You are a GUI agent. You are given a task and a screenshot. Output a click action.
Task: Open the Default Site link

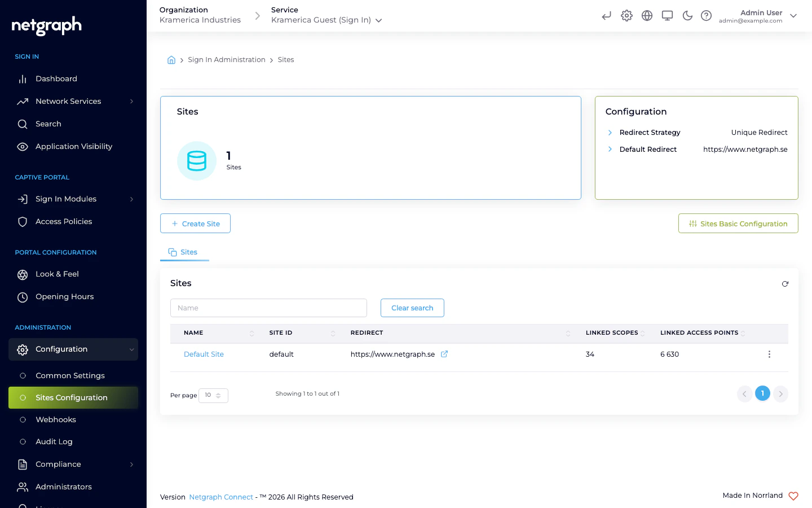pos(204,354)
